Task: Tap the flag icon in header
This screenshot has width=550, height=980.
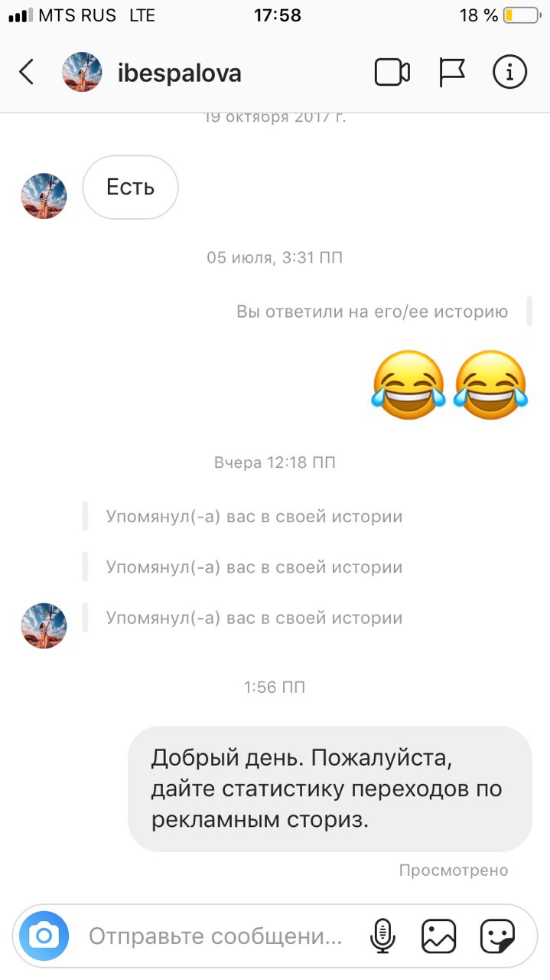Action: [x=452, y=73]
